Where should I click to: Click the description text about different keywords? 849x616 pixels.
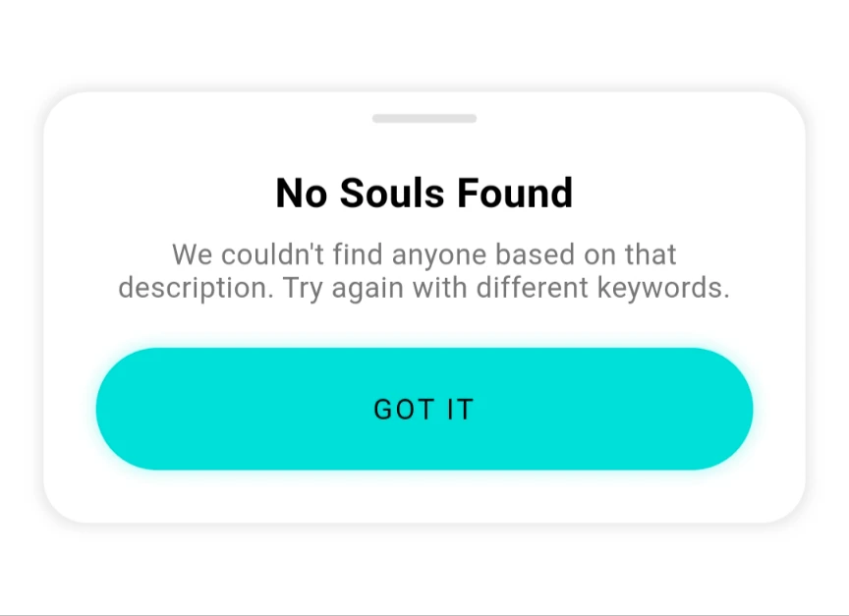pos(424,271)
